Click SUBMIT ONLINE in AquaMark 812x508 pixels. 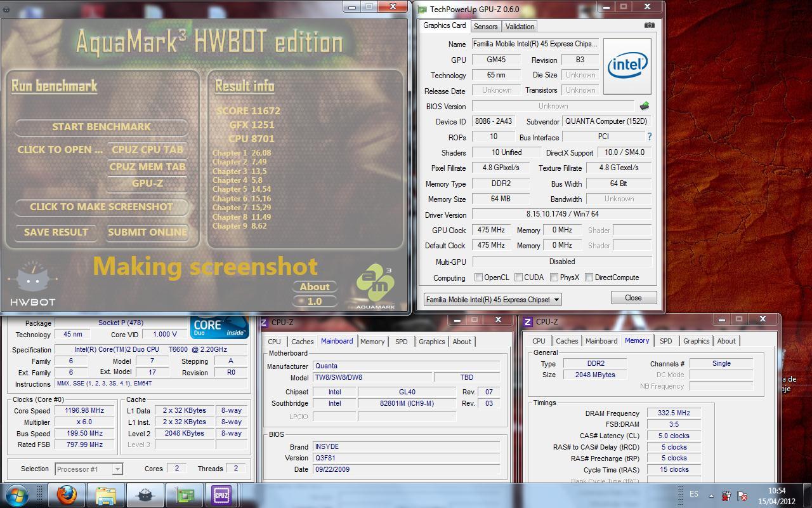pos(147,232)
